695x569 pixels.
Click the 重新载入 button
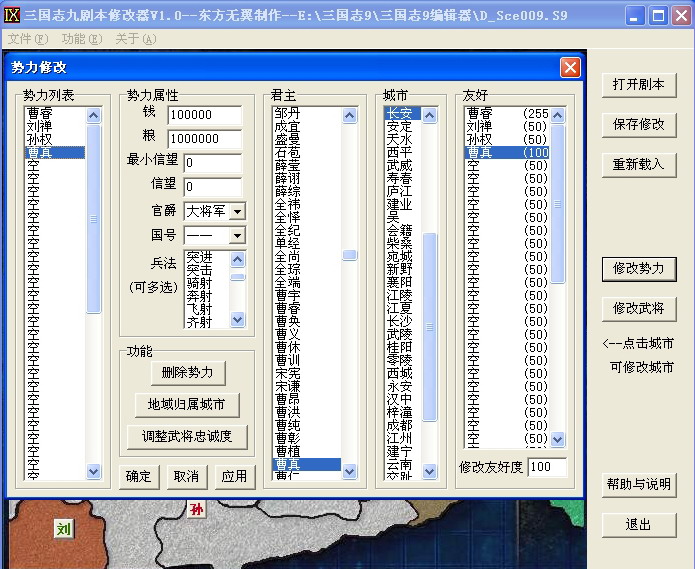(x=639, y=164)
